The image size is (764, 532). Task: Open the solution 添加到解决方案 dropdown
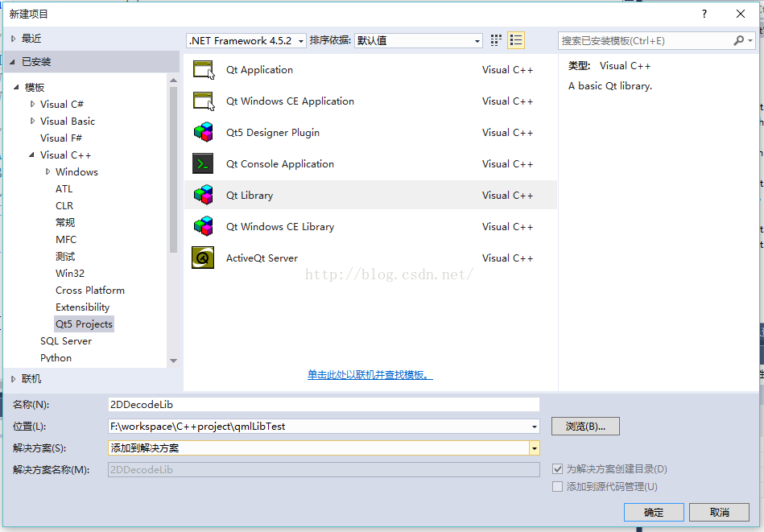[x=535, y=448]
